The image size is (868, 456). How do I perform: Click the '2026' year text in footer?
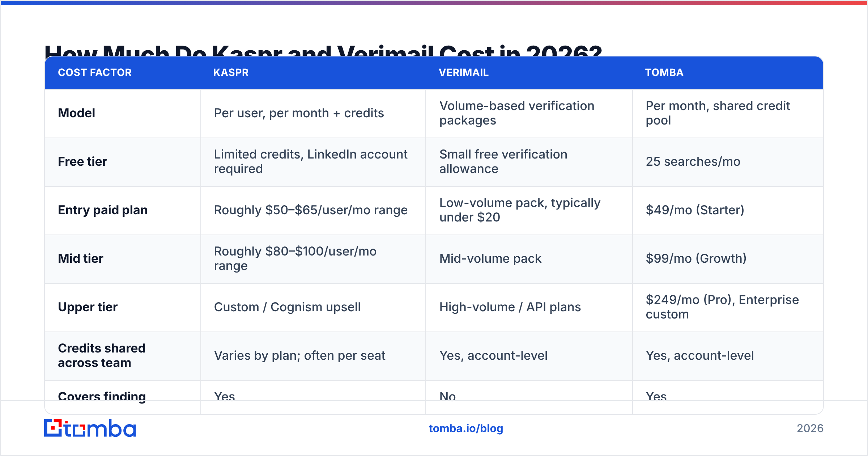coord(810,428)
